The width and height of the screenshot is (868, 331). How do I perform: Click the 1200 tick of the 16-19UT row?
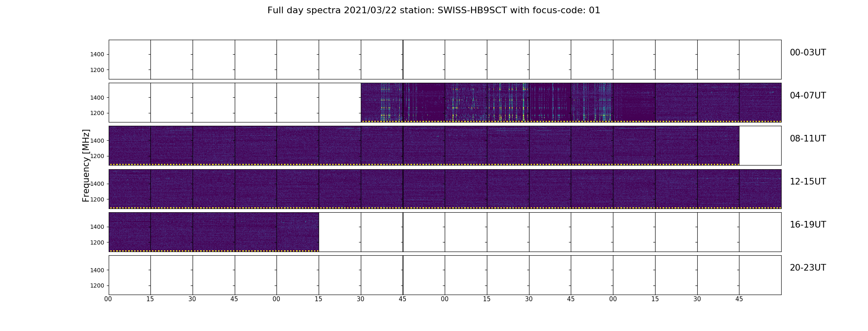[x=97, y=242]
